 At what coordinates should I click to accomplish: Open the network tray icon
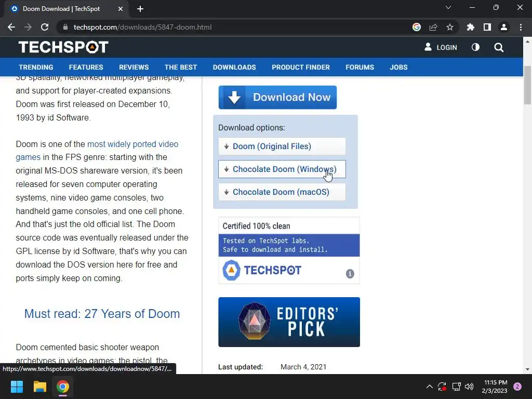pos(456,387)
